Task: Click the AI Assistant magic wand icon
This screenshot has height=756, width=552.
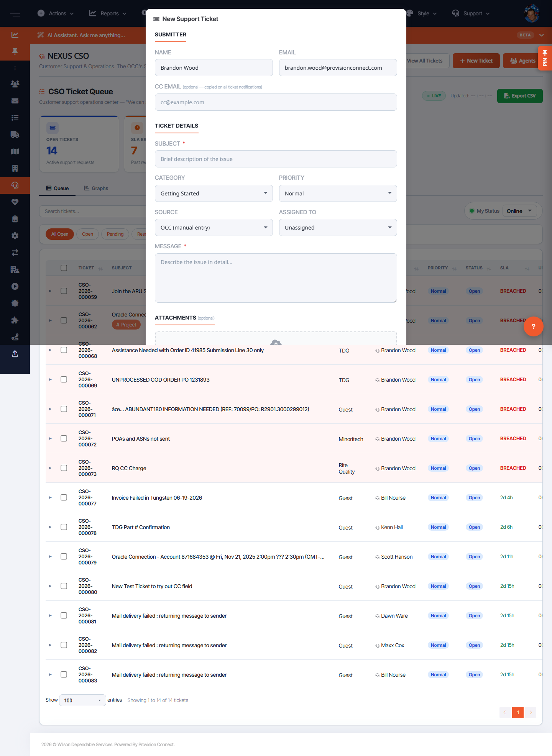Action: point(41,35)
